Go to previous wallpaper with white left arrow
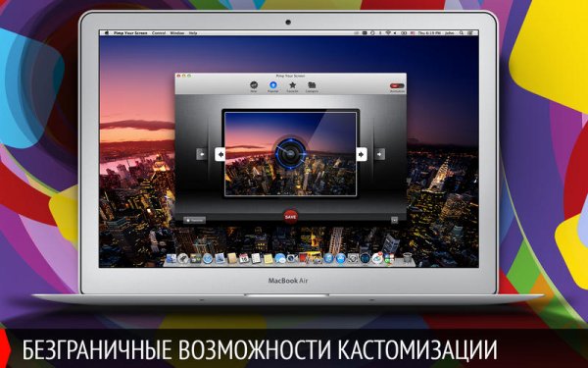Viewport: 588px width, 368px height. click(220, 154)
